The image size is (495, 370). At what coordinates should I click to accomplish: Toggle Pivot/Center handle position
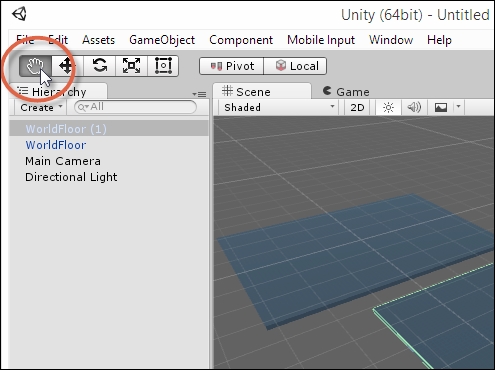232,66
